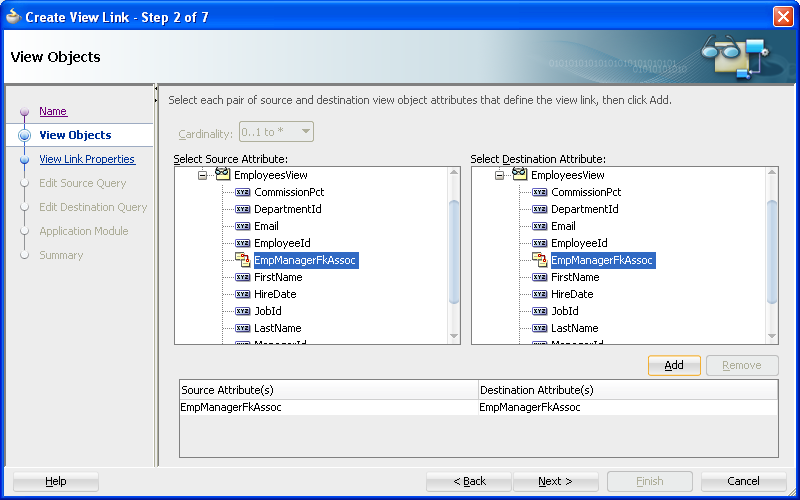Click the EmpManagerFkAssoc association icon in the source tree
800x500 pixels.
[x=242, y=260]
